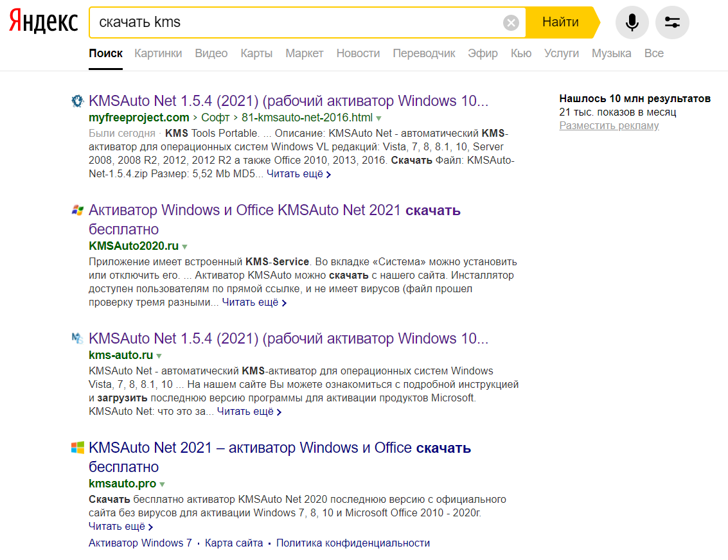The height and width of the screenshot is (560, 728).
Task: Select the Поиск tab
Action: [x=106, y=54]
